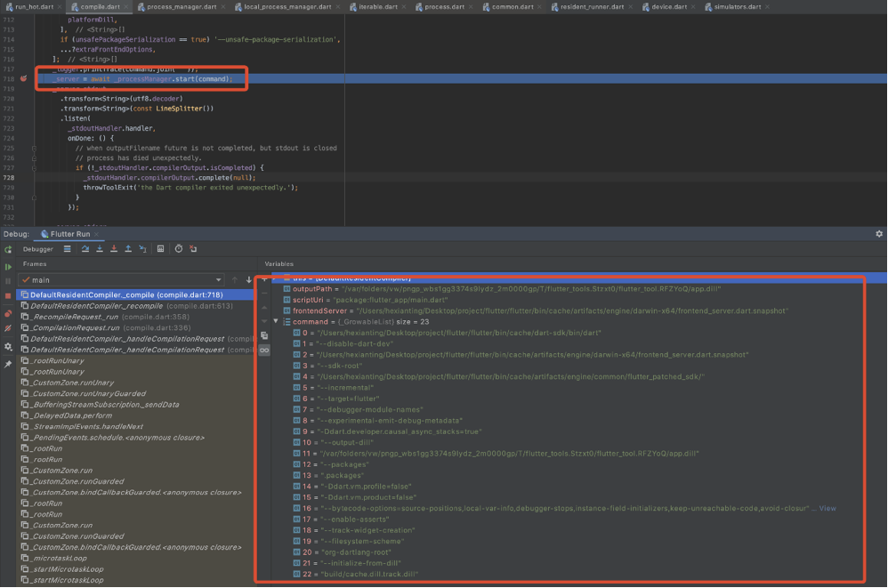
Task: Go to next frame arrow
Action: tap(248, 280)
